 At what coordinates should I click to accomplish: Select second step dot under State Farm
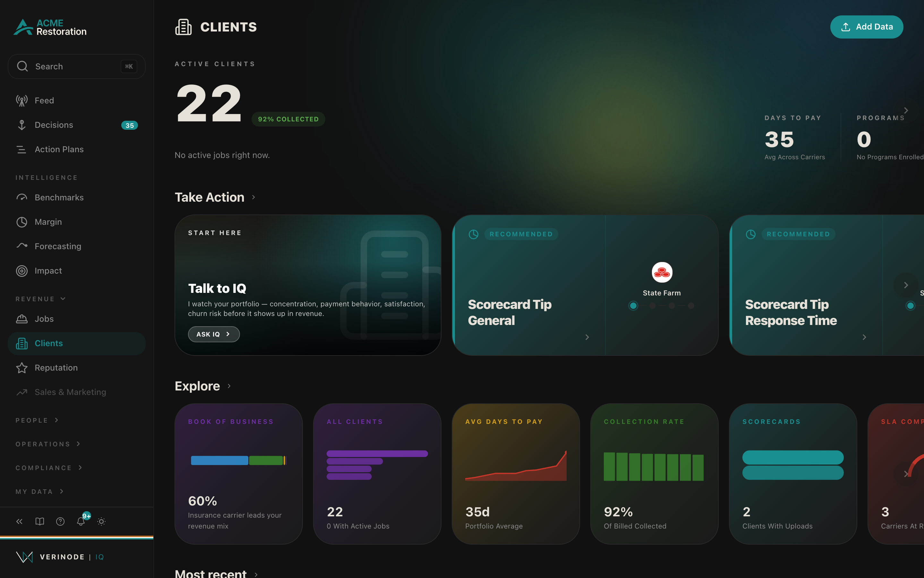653,305
